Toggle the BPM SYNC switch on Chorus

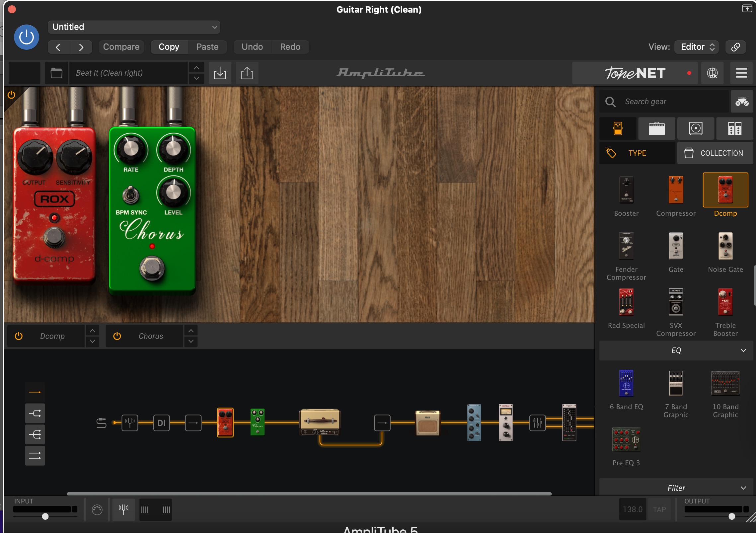[x=130, y=195]
